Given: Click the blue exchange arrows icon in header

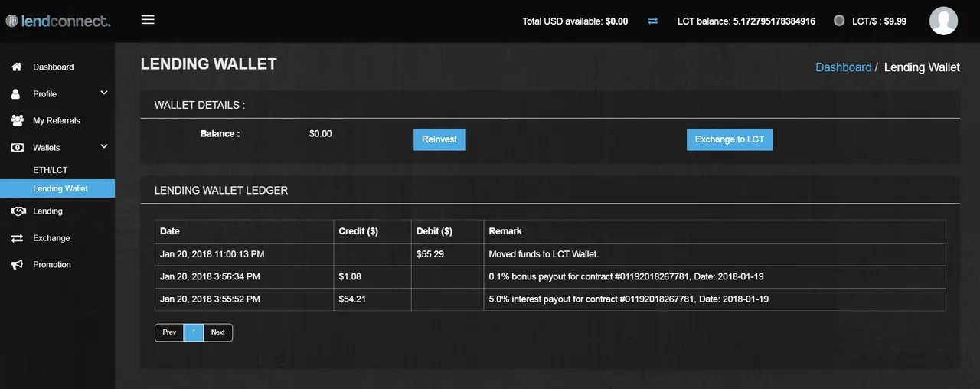Looking at the screenshot, I should tap(653, 21).
